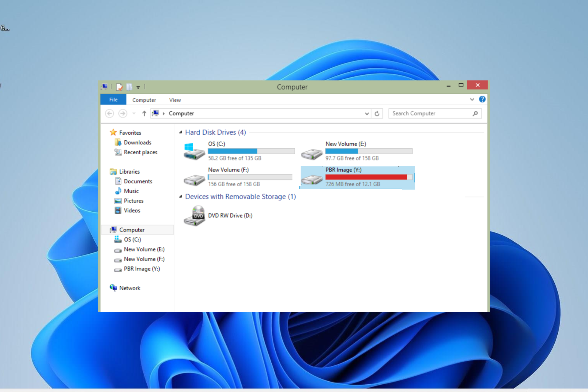This screenshot has height=392, width=588.
Task: Open the OS (C:) drive icon
Action: click(194, 151)
